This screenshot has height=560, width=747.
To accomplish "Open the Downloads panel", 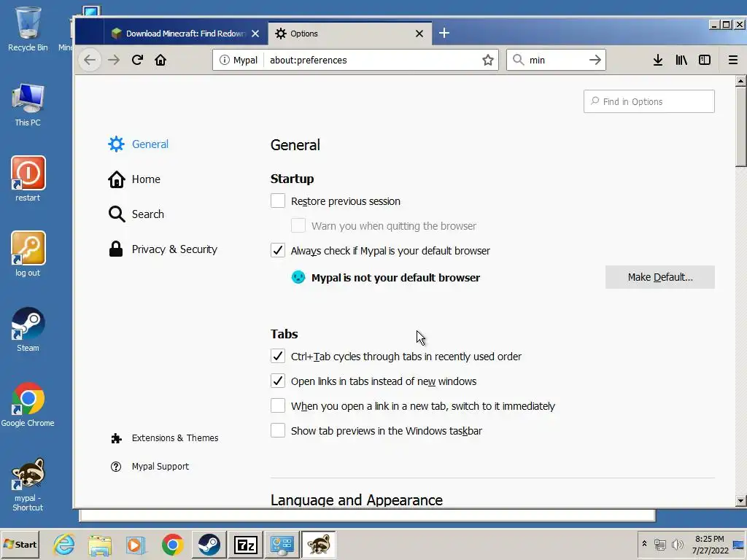I will (x=658, y=60).
